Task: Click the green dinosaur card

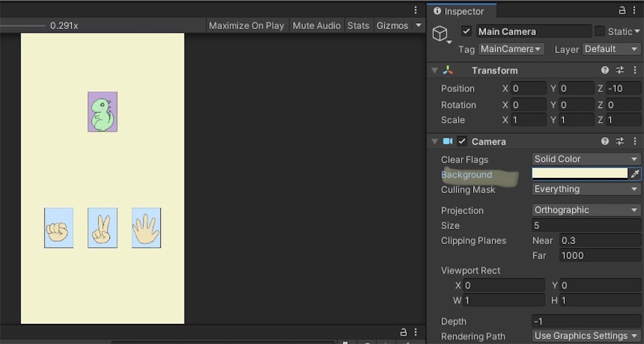Action: [103, 112]
